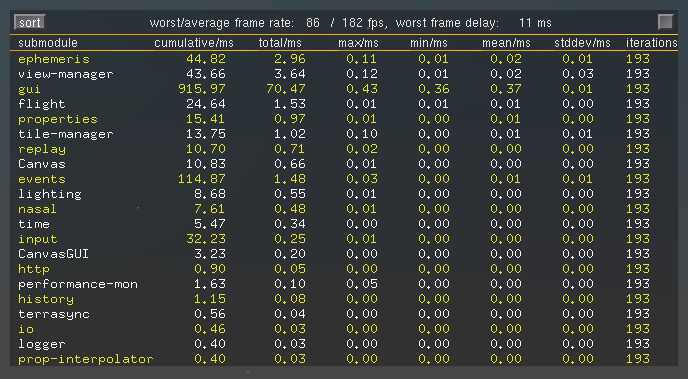The width and height of the screenshot is (688, 379).
Task: Click view-manager total value 3.64
Action: tap(290, 74)
